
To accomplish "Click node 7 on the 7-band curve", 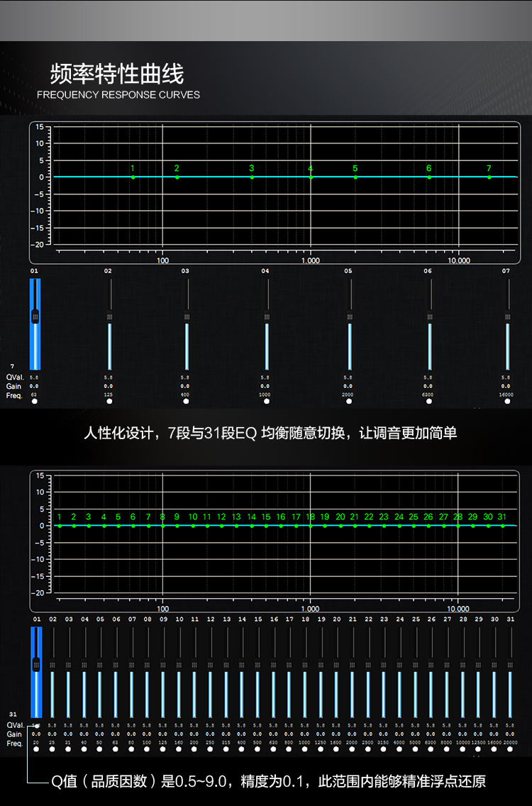I will (x=489, y=177).
